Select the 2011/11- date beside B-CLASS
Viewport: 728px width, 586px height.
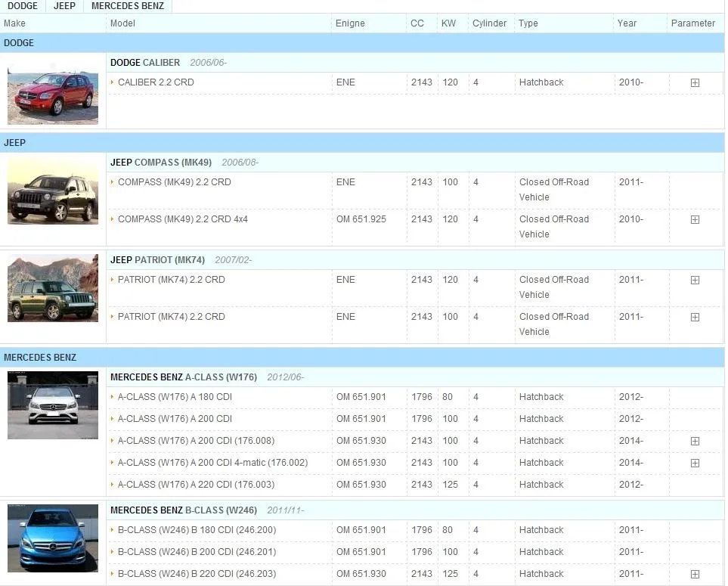click(286, 510)
